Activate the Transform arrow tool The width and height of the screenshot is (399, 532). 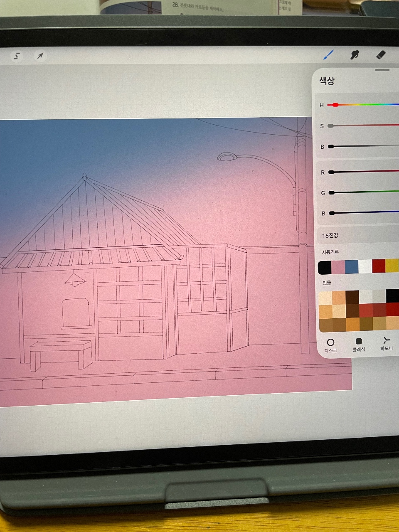pos(40,56)
